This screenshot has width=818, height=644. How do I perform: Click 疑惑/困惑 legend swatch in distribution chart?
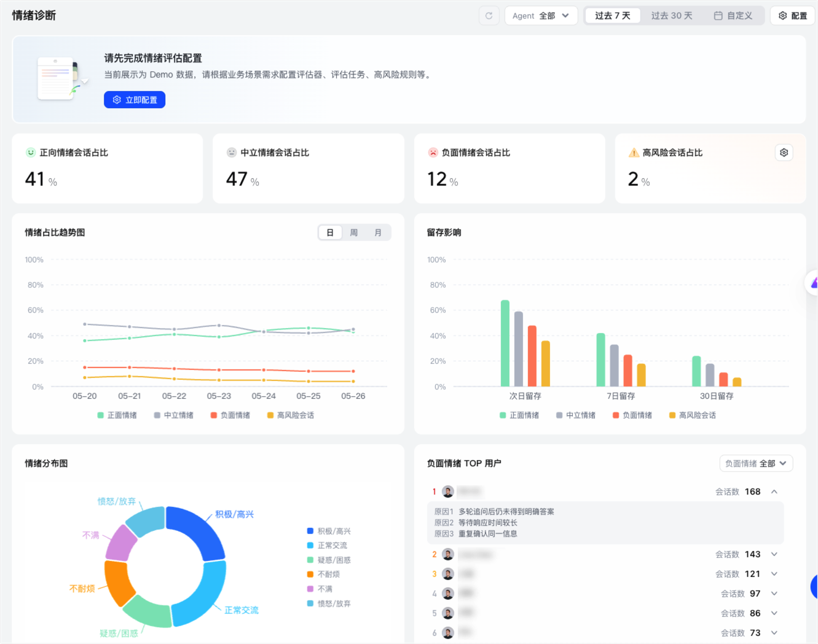tap(310, 560)
